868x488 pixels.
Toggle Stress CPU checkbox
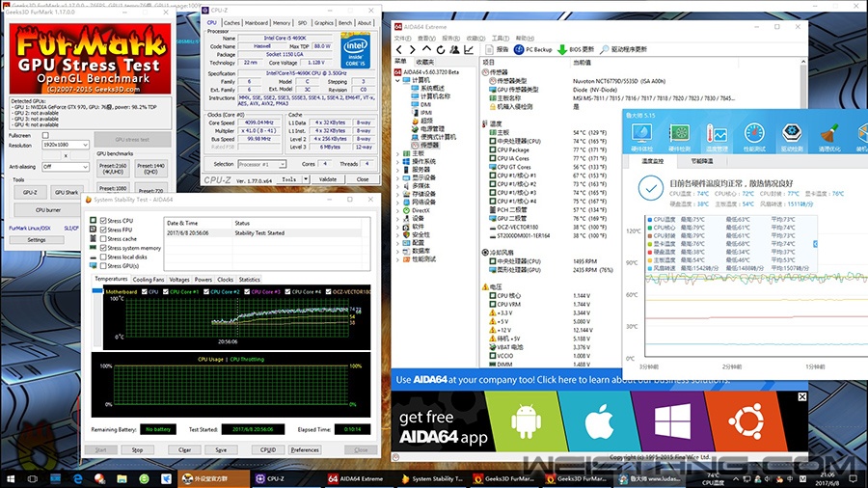click(x=103, y=220)
